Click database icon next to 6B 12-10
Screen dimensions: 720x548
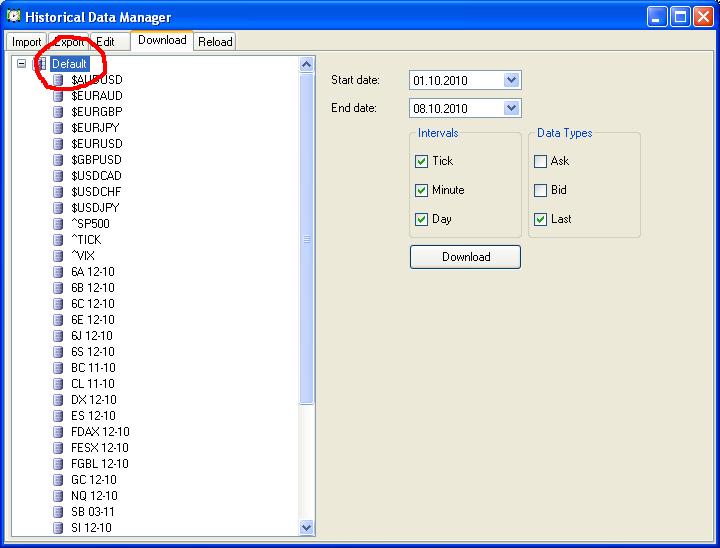pyautogui.click(x=58, y=288)
